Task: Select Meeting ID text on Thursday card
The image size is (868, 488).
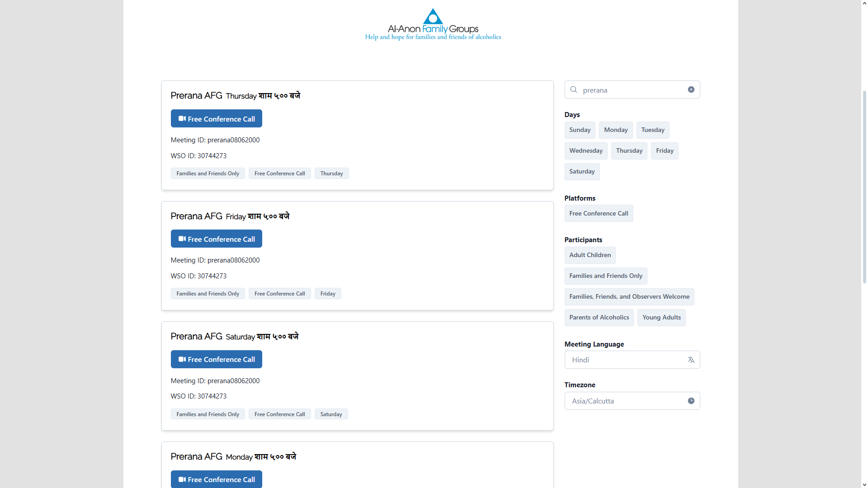Action: click(215, 140)
